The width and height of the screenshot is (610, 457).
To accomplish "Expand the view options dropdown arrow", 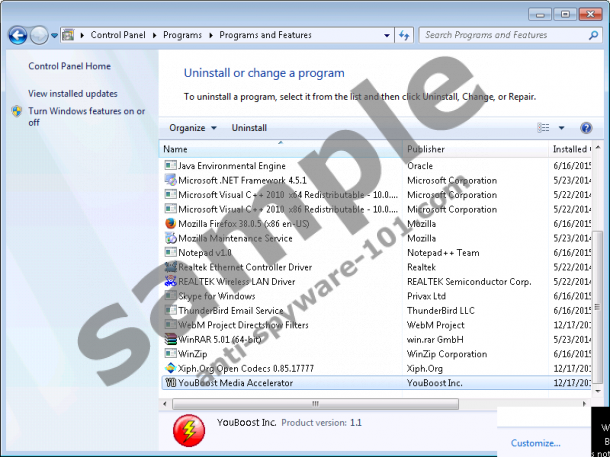I will [x=561, y=128].
